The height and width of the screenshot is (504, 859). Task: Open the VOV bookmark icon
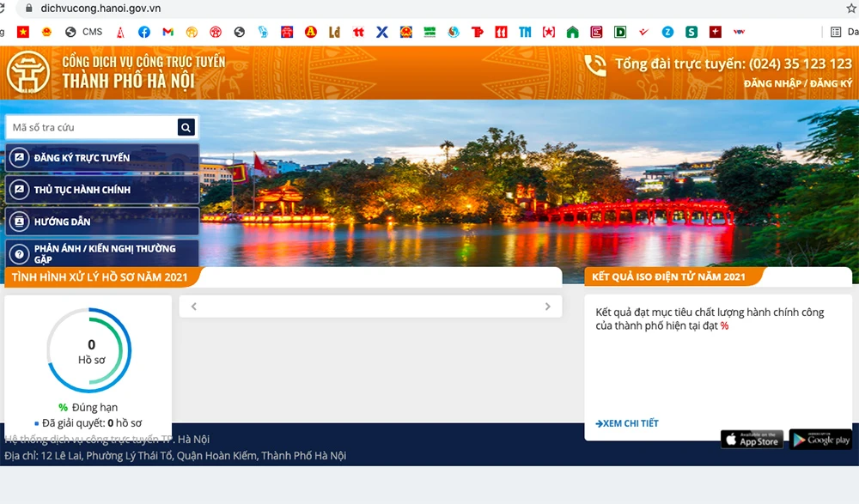pyautogui.click(x=738, y=32)
